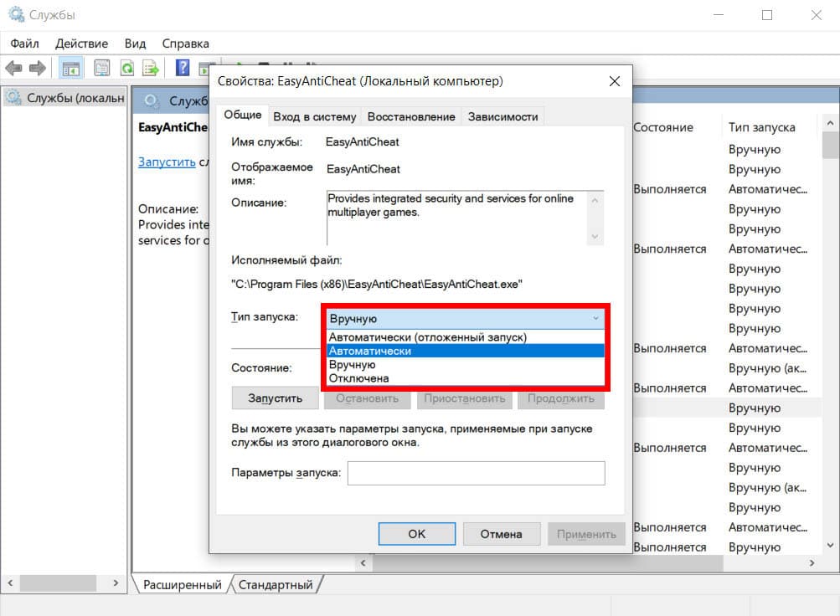
Task: Toggle the show/hide console tree icon
Action: [72, 68]
